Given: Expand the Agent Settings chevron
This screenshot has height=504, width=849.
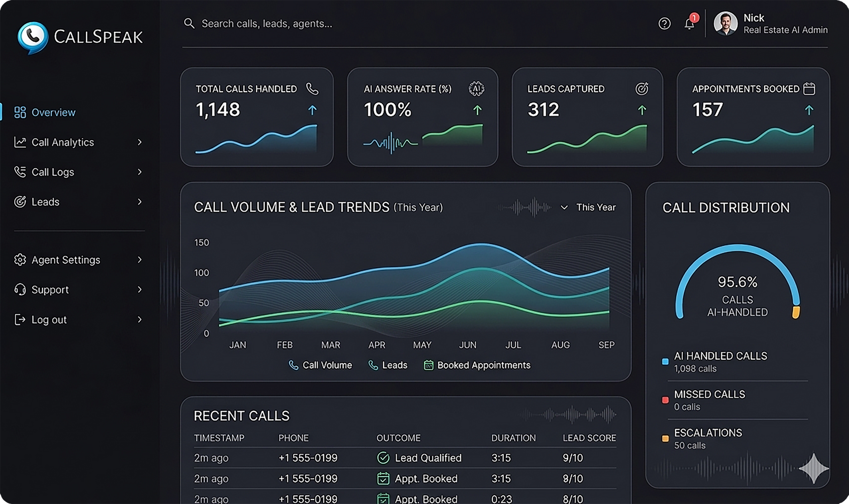Looking at the screenshot, I should coord(139,260).
